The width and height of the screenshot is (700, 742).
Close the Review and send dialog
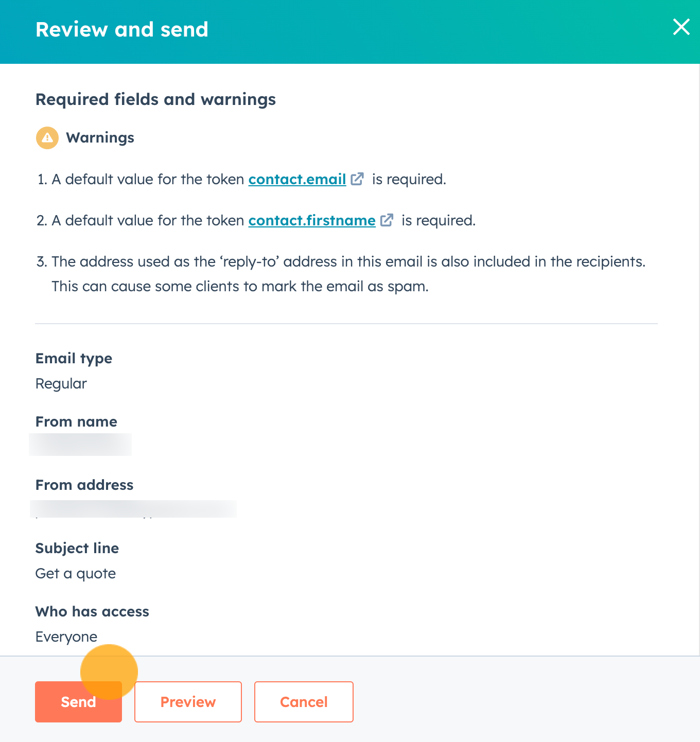click(x=681, y=27)
